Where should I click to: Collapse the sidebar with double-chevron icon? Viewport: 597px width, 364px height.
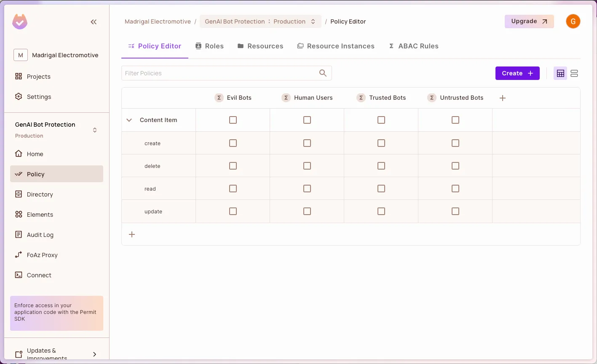click(94, 22)
